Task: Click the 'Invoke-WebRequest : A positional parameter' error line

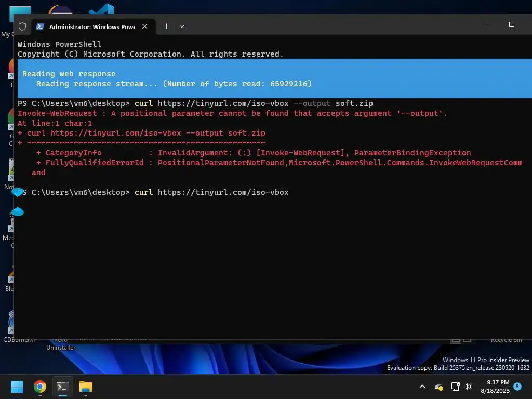Action: (232, 113)
